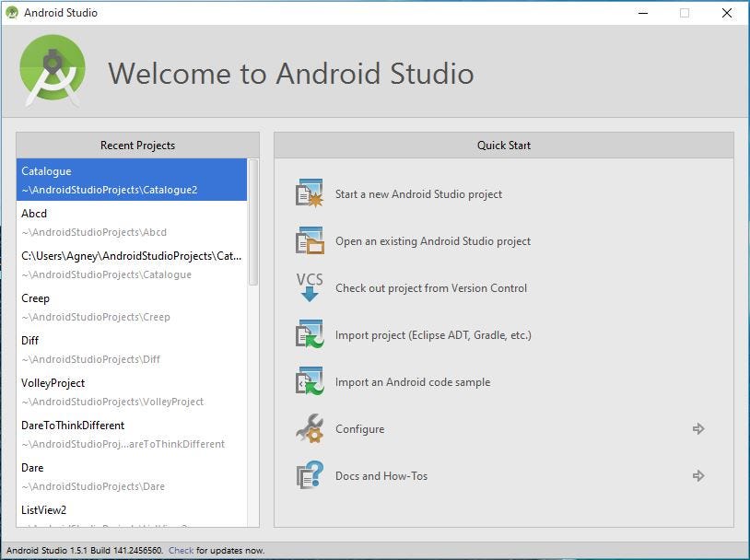Click the Import project Eclipse/Gradle icon
The height and width of the screenshot is (560, 750).
309,335
